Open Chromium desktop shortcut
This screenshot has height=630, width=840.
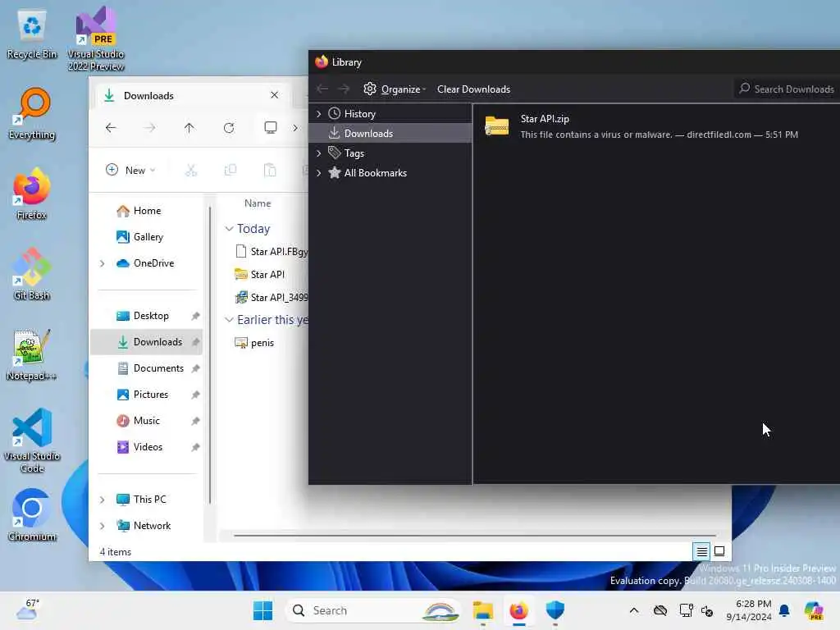(32, 515)
